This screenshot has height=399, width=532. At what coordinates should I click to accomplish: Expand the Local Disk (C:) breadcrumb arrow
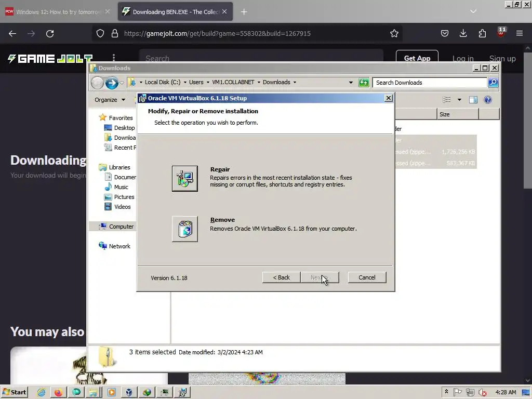(185, 82)
